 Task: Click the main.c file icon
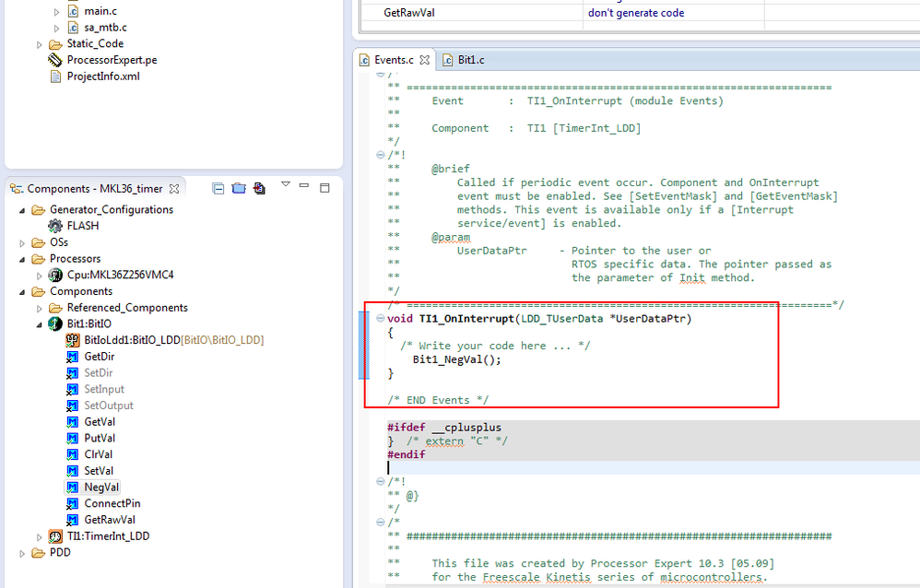pyautogui.click(x=73, y=11)
